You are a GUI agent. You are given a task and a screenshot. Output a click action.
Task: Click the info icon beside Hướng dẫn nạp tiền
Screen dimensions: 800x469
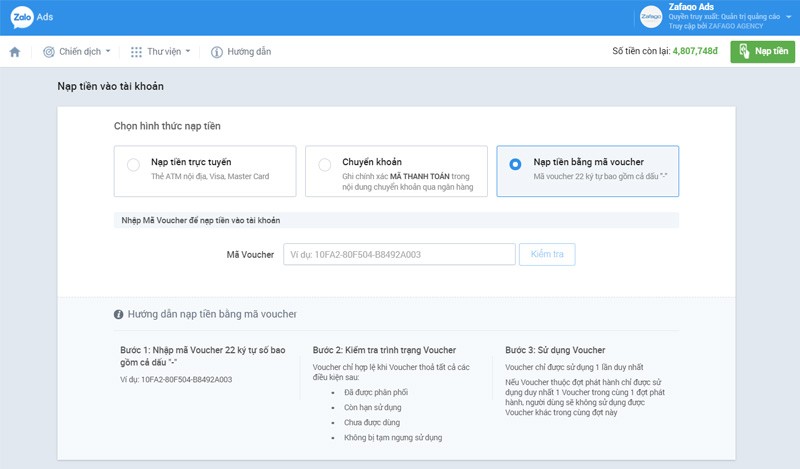118,314
